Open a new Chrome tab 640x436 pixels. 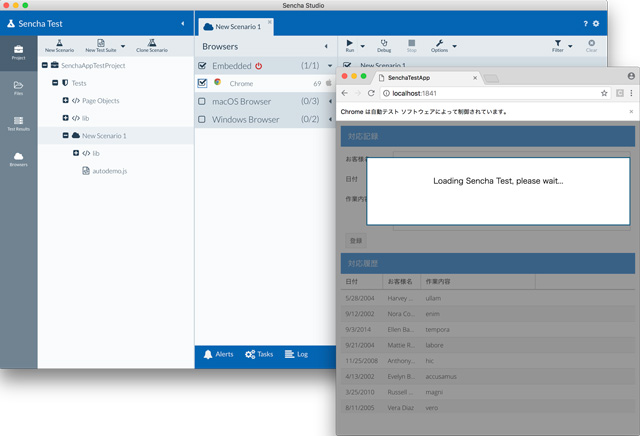(491, 78)
